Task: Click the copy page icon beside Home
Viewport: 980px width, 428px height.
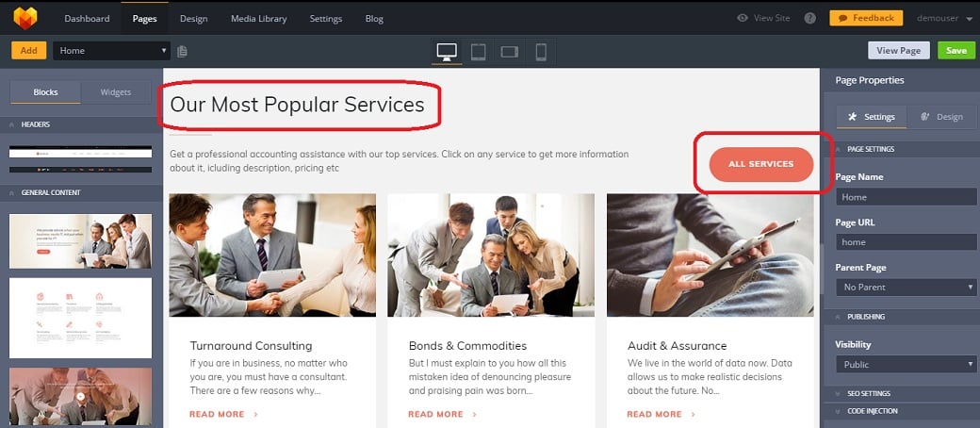Action: [182, 51]
